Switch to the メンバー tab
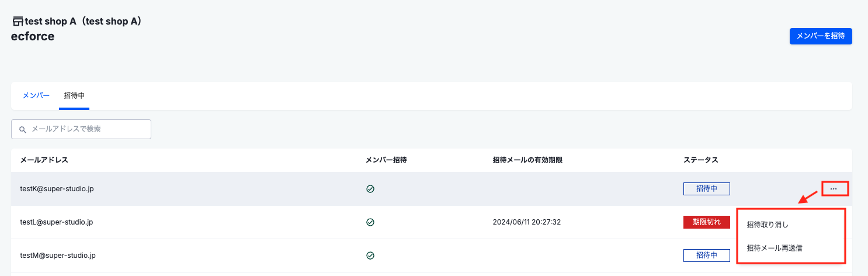 (36, 95)
